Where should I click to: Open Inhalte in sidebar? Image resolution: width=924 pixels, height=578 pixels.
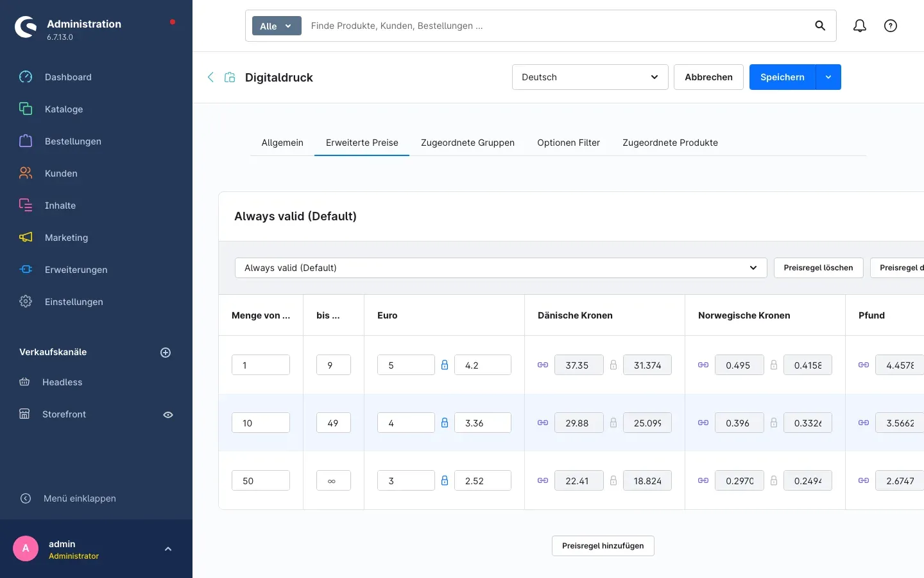[x=60, y=206]
